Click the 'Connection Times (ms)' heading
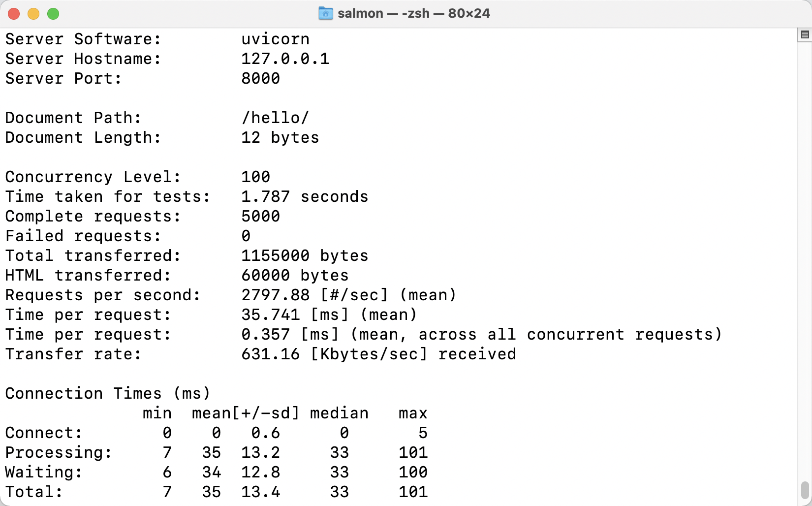Image resolution: width=812 pixels, height=506 pixels. [x=108, y=393]
